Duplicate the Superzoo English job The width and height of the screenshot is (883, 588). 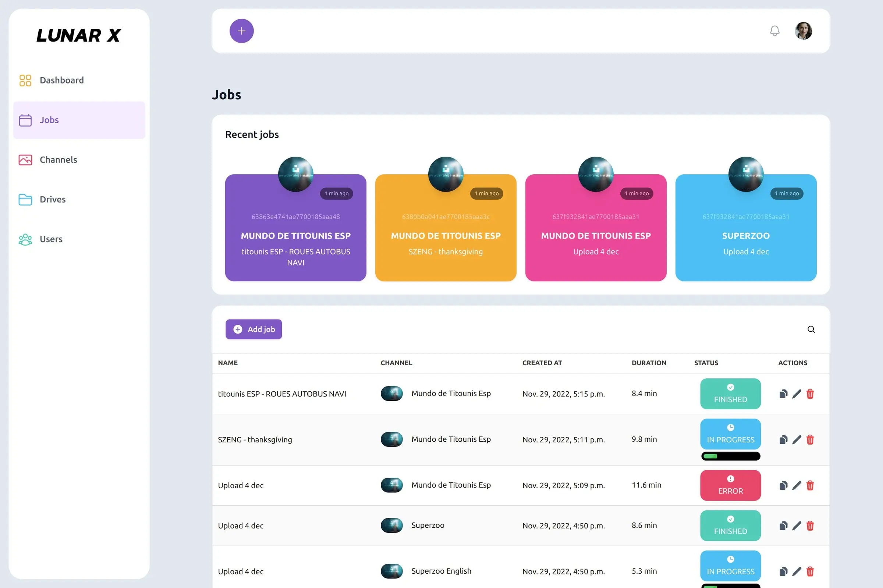(783, 571)
